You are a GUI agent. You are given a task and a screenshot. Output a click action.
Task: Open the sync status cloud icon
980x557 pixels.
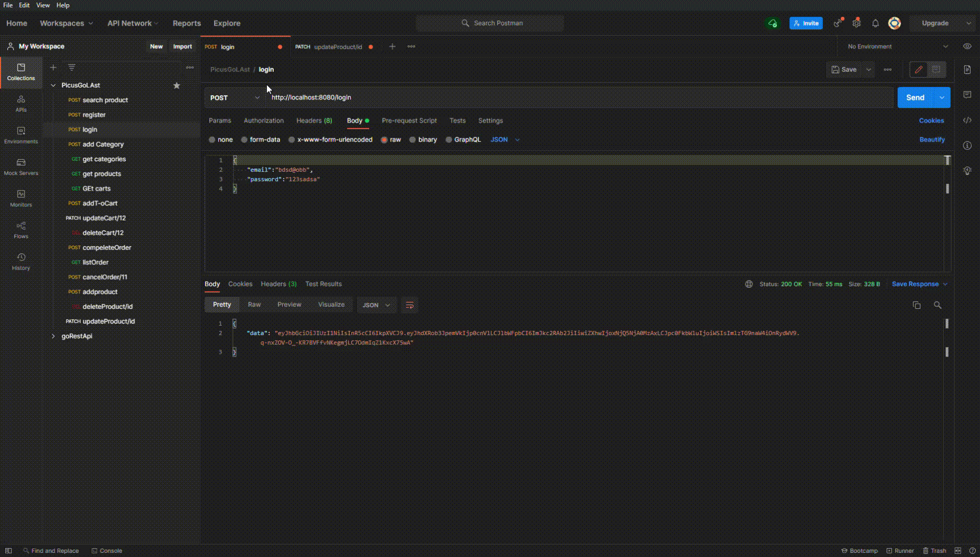click(x=773, y=23)
